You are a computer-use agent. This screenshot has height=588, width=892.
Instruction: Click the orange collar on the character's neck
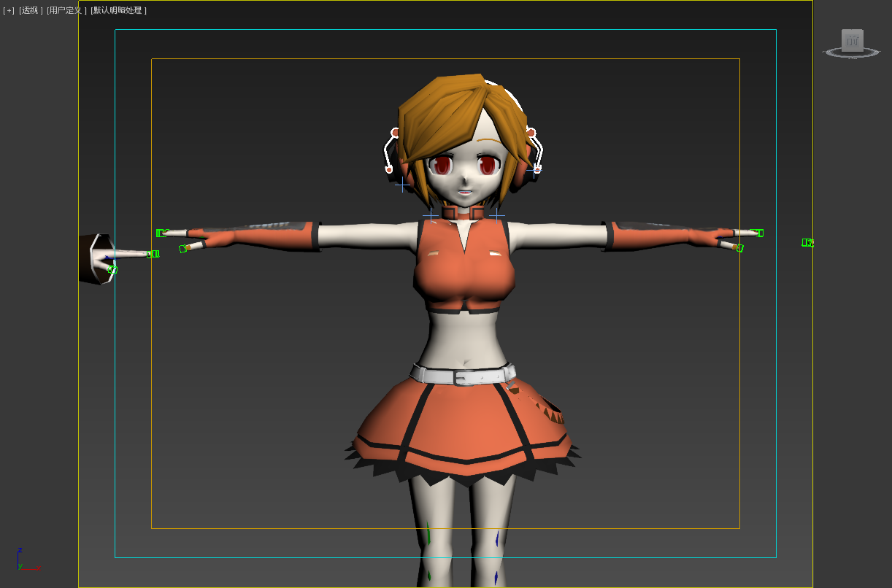464,212
